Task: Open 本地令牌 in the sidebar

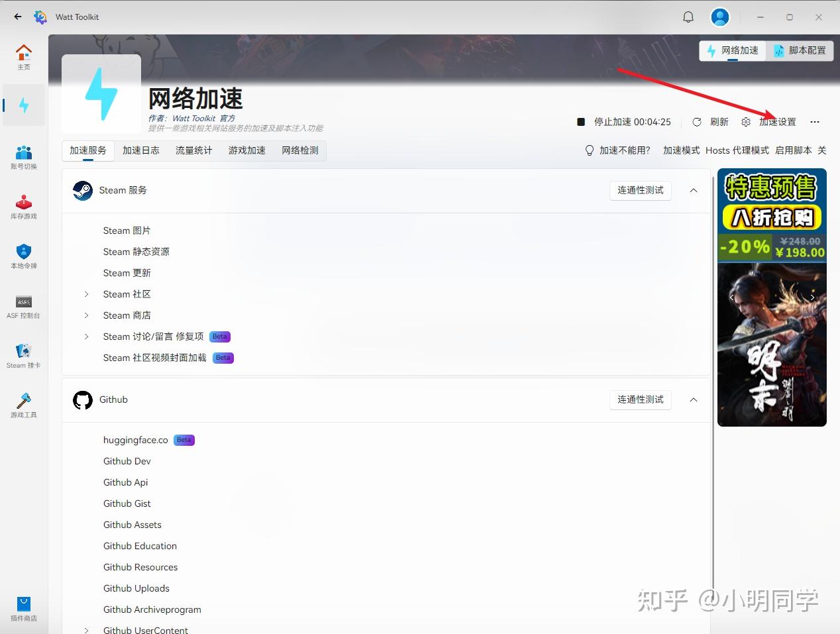Action: [x=24, y=255]
